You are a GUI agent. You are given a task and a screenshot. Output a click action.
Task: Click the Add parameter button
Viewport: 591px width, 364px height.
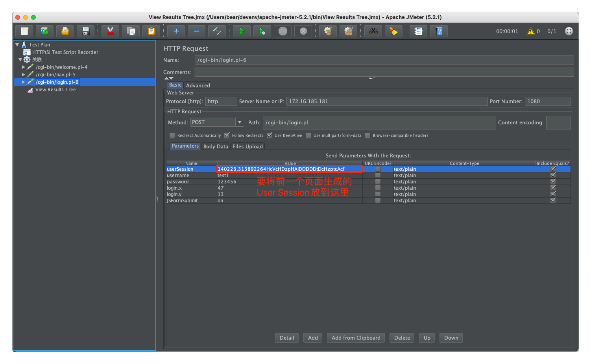point(313,338)
